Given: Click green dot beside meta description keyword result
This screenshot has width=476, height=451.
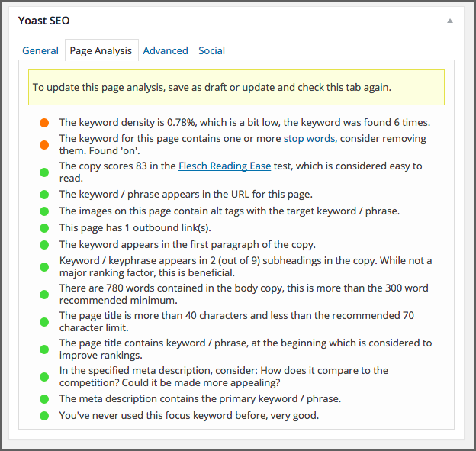Looking at the screenshot, I should (x=44, y=399).
